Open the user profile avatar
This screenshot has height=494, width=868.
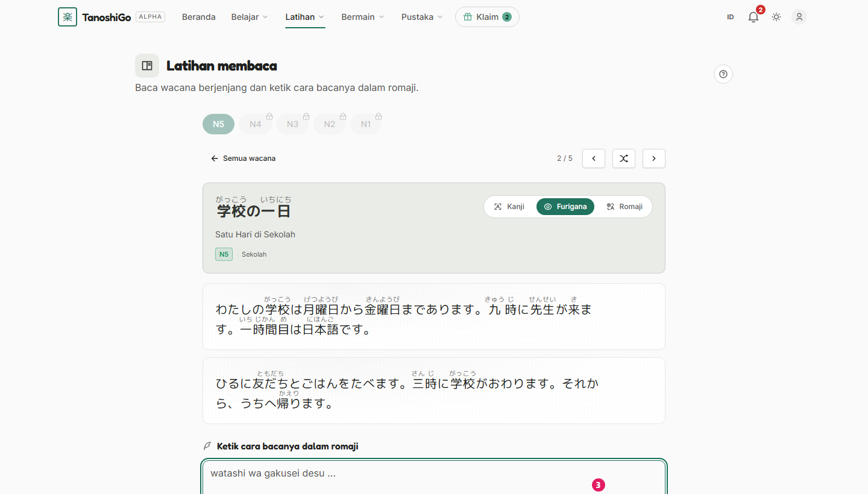click(x=799, y=17)
